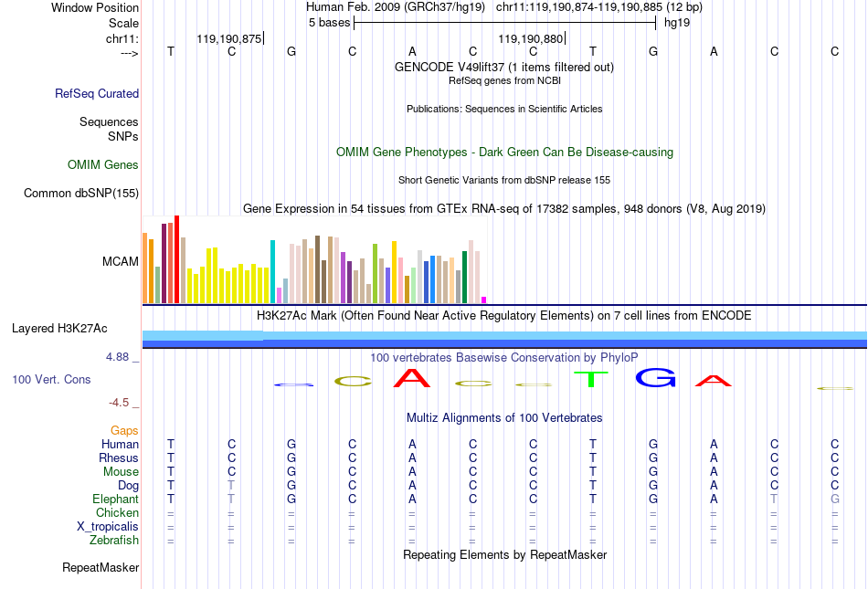Select the Elephant species row label

[x=116, y=499]
